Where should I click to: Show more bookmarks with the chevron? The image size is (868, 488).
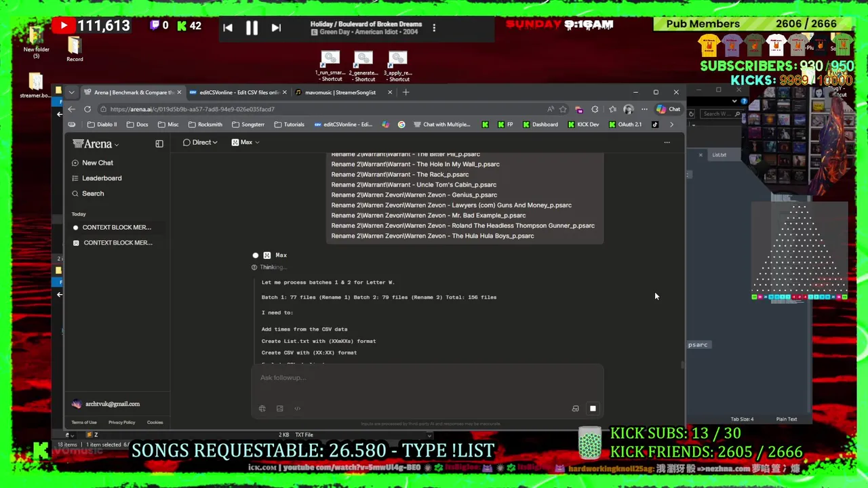click(x=671, y=125)
